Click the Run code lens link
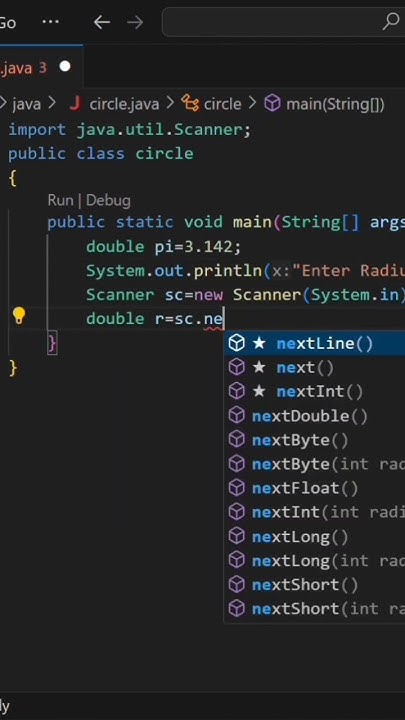Viewport: 405px width, 720px height. coord(60,201)
